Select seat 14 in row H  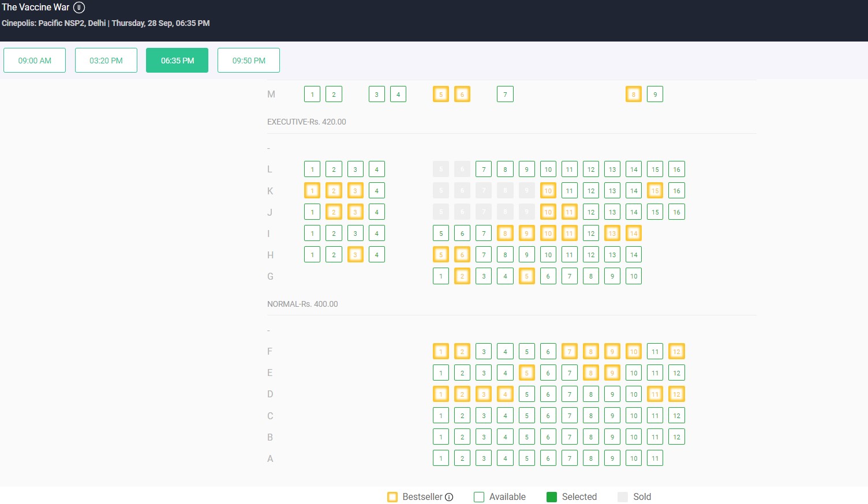tap(634, 255)
